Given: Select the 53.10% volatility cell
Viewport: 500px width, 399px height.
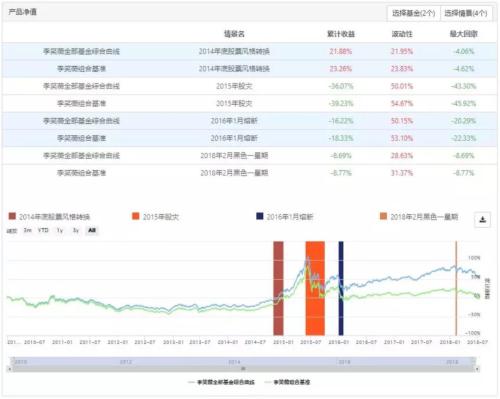Looking at the screenshot, I should (402, 138).
